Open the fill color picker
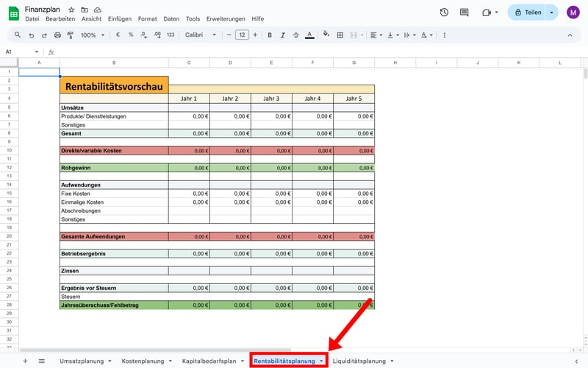The height and width of the screenshot is (368, 588). click(326, 35)
